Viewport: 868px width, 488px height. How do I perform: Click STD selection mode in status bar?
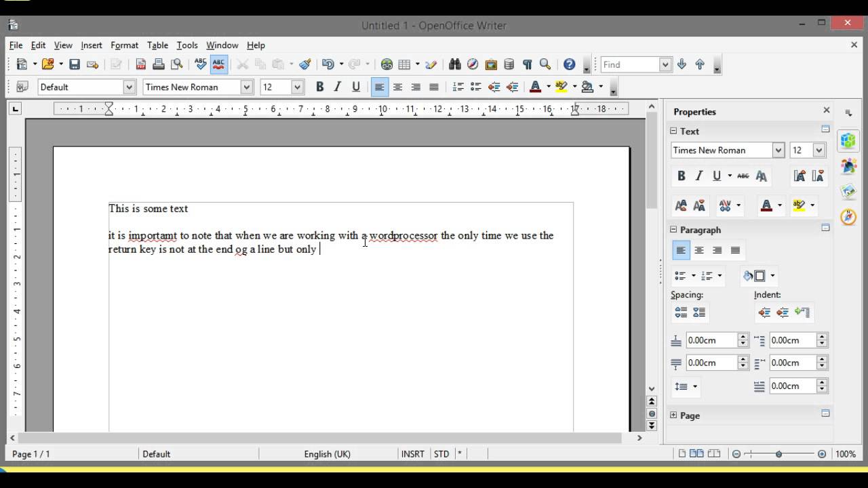(441, 454)
